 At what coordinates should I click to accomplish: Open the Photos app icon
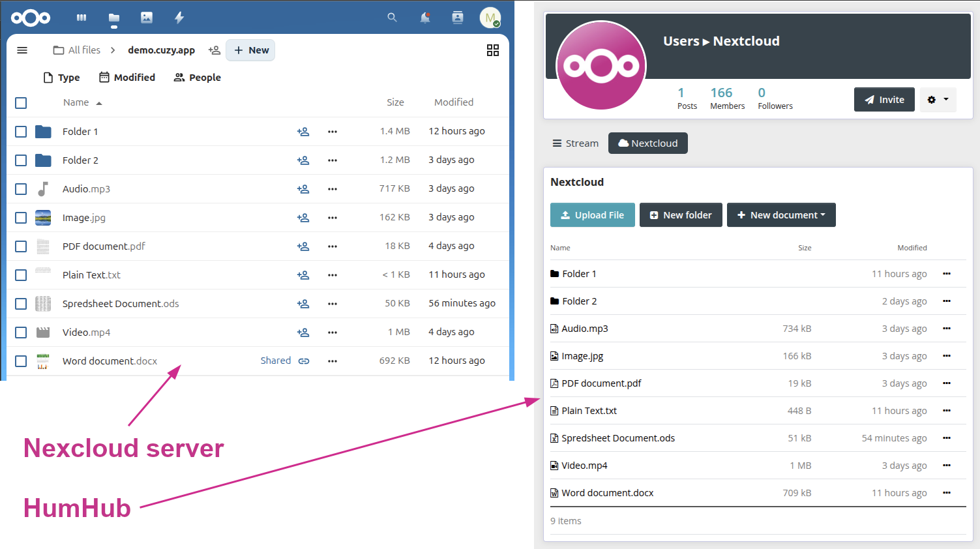(x=147, y=18)
